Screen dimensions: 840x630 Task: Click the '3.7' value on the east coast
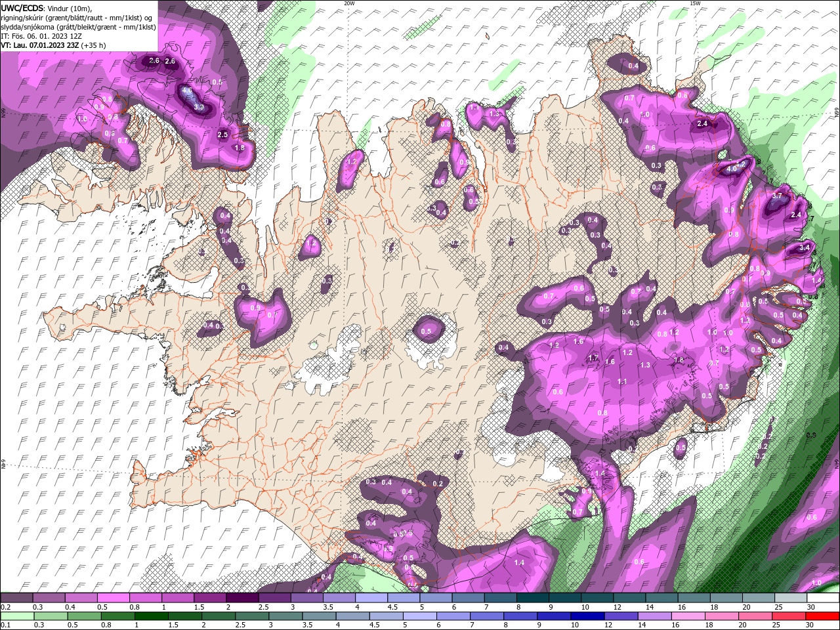(778, 196)
